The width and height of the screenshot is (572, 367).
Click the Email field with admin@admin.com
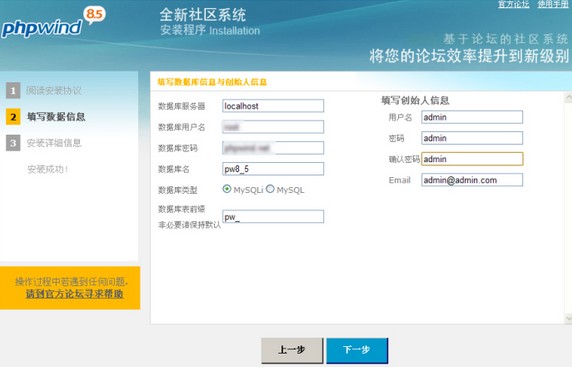(x=472, y=180)
